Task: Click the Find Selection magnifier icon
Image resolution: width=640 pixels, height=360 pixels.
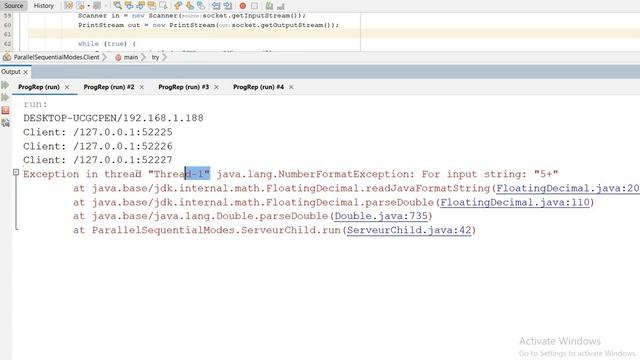Action: (118, 6)
